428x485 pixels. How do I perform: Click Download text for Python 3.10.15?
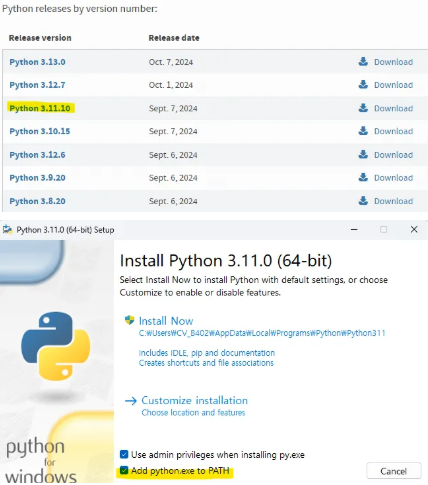[393, 131]
